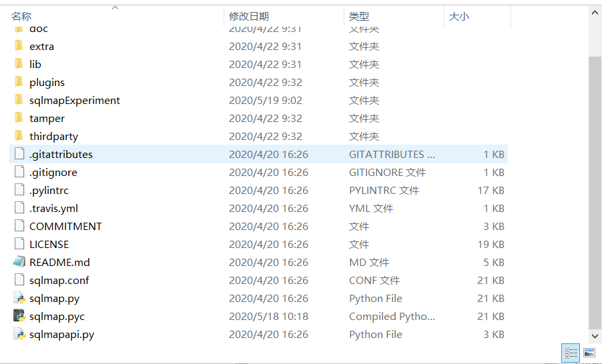This screenshot has width=602, height=364.
Task: Click the Python File type of sqlmapapi.py
Action: click(x=376, y=335)
